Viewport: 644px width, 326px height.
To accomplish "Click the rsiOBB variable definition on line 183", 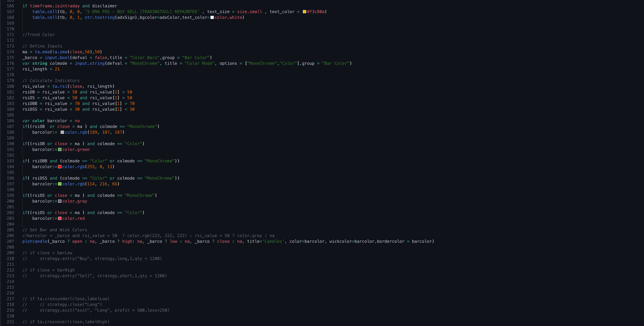I will click(x=30, y=104).
